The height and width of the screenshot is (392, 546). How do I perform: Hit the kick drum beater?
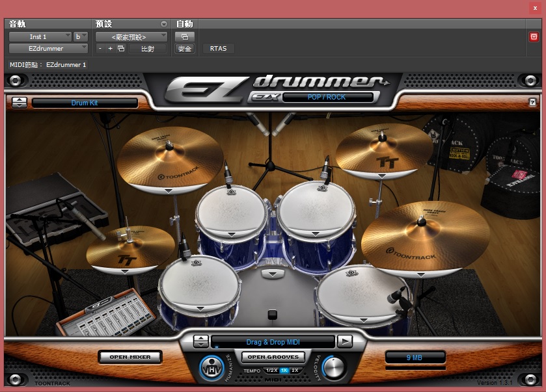click(272, 315)
